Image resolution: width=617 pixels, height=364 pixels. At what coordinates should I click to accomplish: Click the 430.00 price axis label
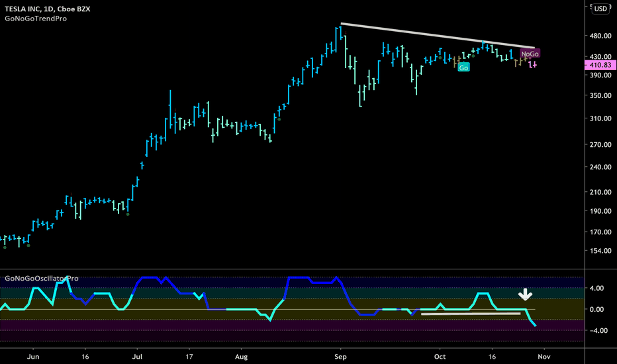coord(600,57)
